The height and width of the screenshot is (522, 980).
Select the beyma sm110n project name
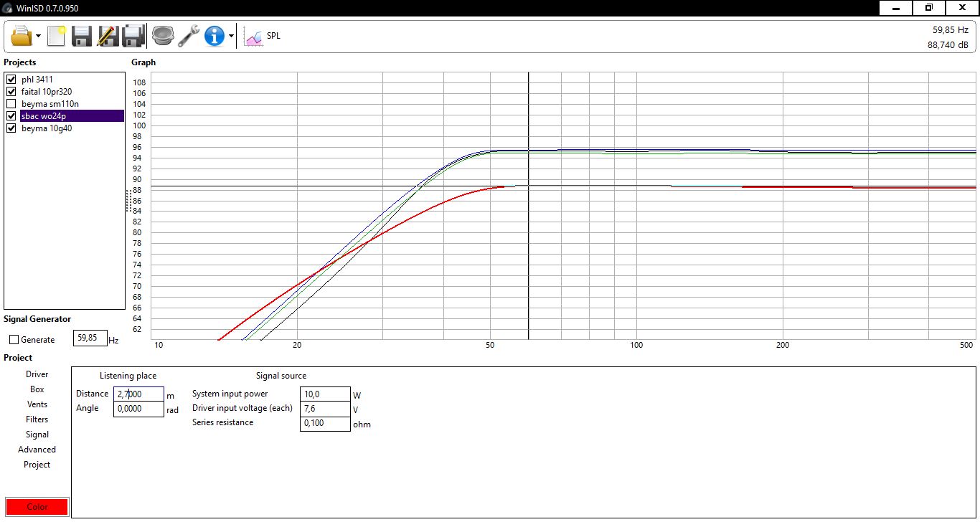50,104
